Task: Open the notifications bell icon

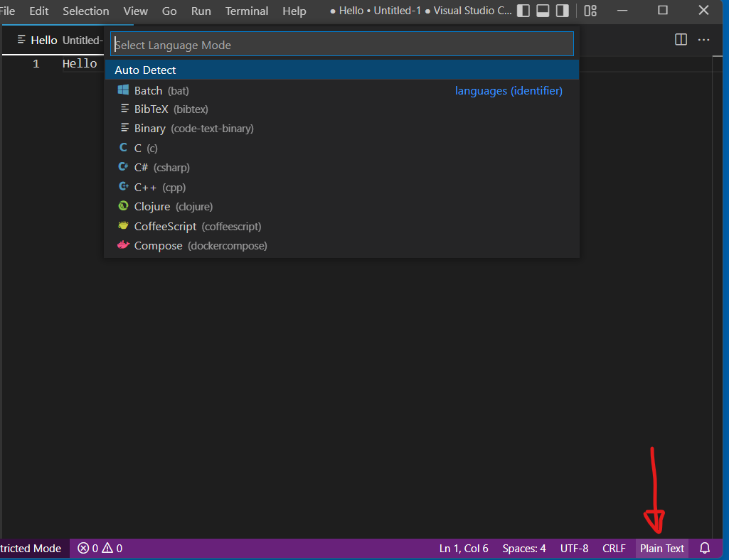Action: coord(704,548)
